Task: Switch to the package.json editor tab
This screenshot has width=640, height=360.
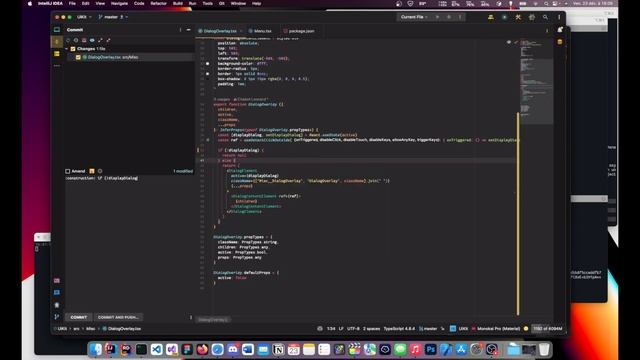Action: click(299, 31)
